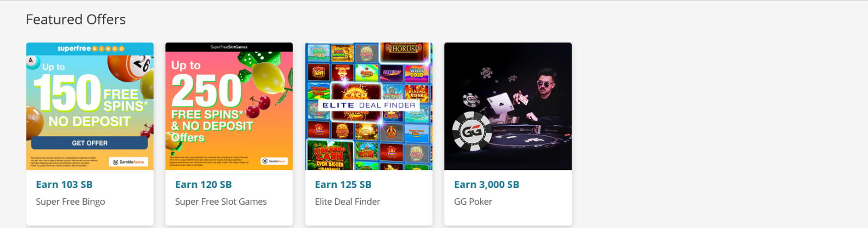The height and width of the screenshot is (228, 868).
Task: Click the GambleAware badge on slots banner
Action: coord(274,161)
